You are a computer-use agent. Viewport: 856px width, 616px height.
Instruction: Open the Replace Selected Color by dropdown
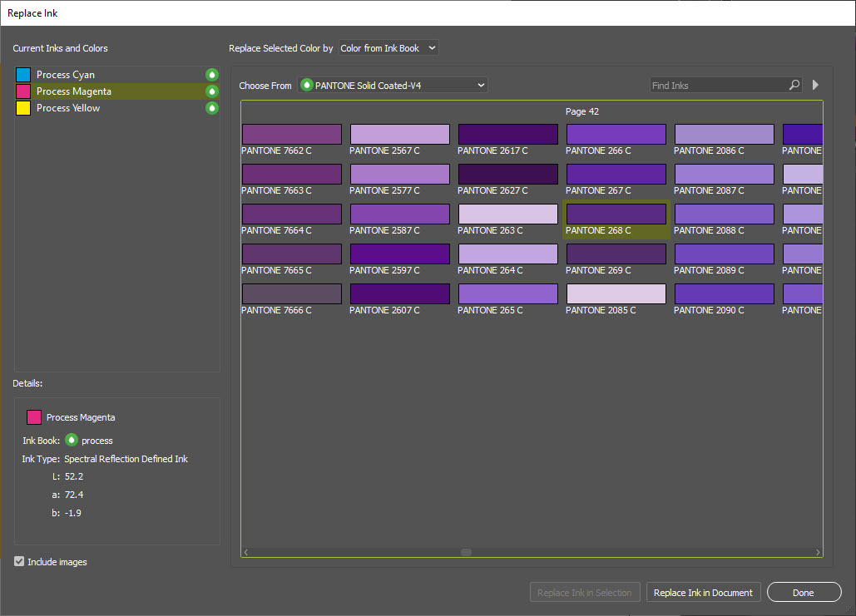coord(388,48)
